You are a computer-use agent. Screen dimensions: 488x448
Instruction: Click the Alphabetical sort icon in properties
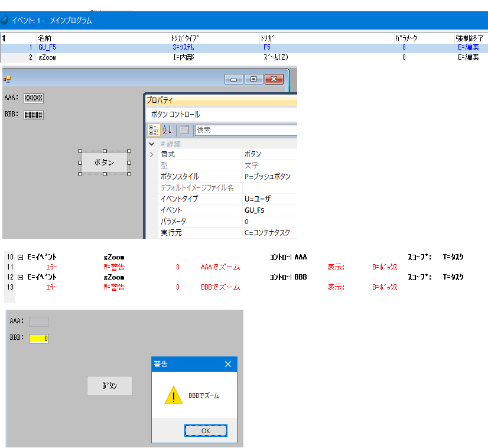[x=167, y=130]
